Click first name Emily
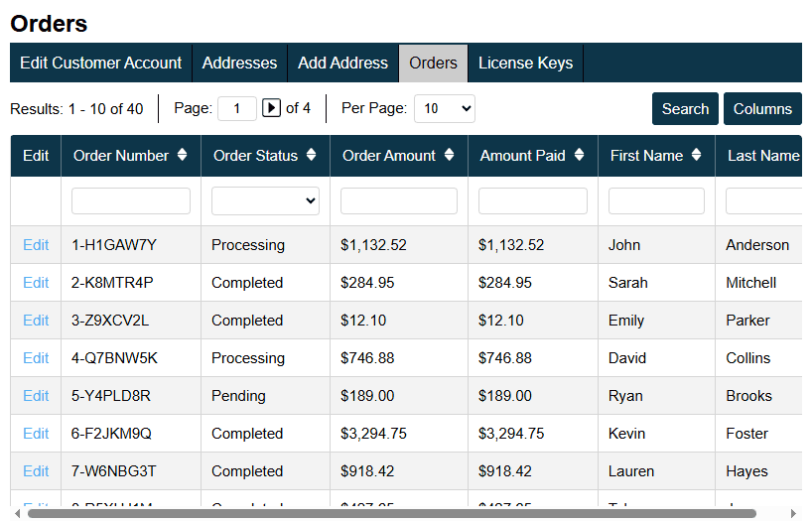 click(x=626, y=321)
